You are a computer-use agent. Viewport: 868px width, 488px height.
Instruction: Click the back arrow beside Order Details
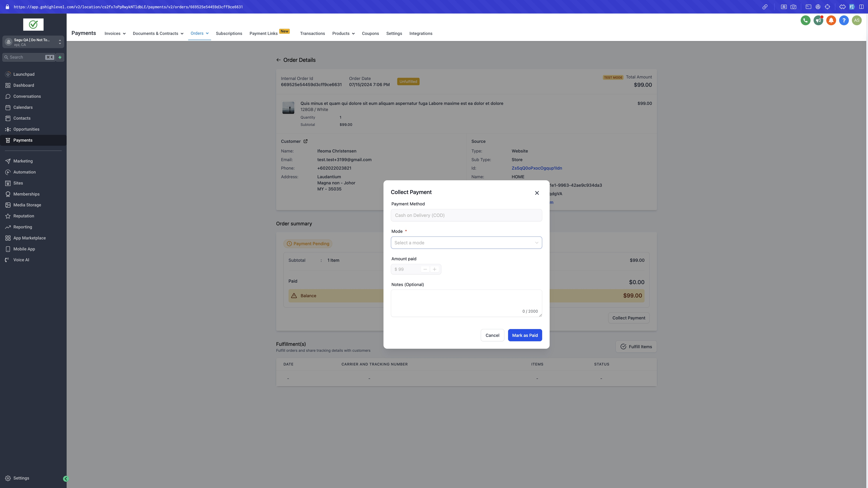coord(278,60)
